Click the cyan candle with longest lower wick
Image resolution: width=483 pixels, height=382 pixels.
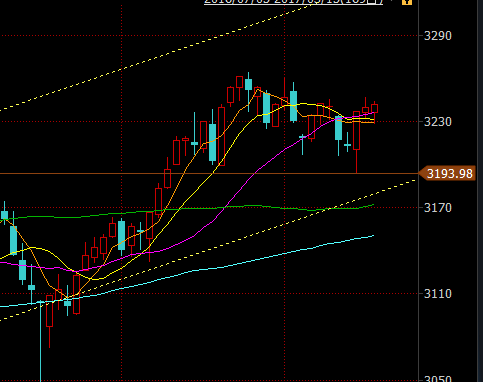[x=41, y=340]
